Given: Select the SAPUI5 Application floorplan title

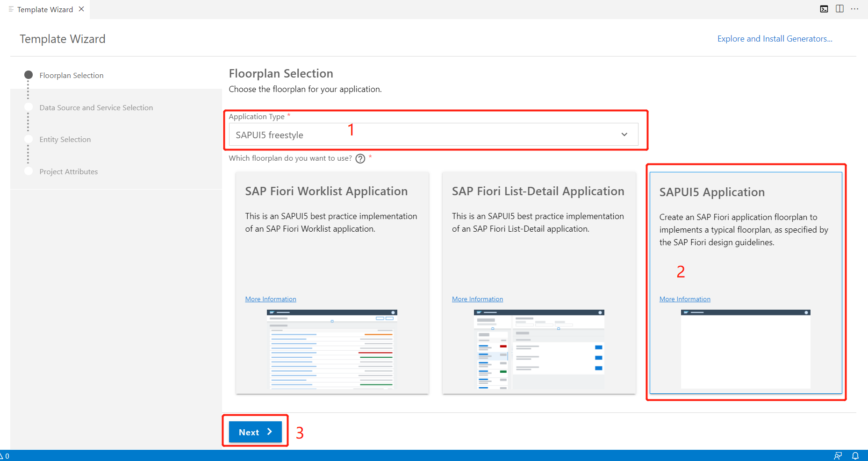Looking at the screenshot, I should (x=712, y=192).
